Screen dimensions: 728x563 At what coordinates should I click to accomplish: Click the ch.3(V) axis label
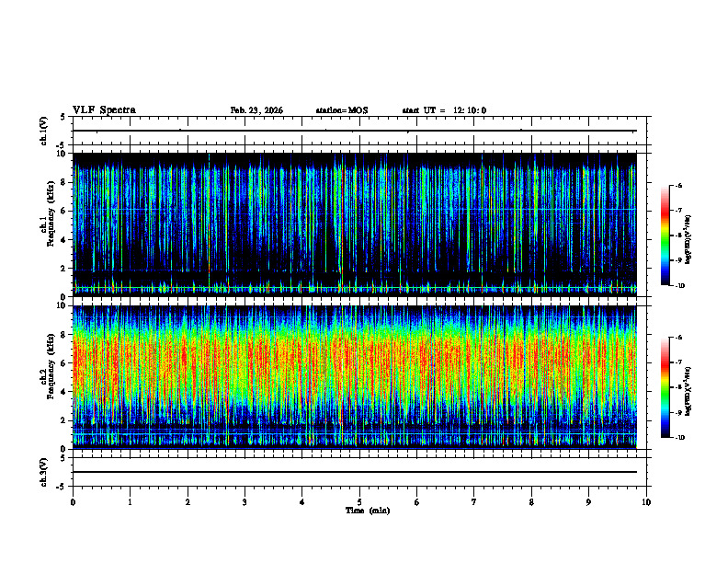[x=44, y=473]
